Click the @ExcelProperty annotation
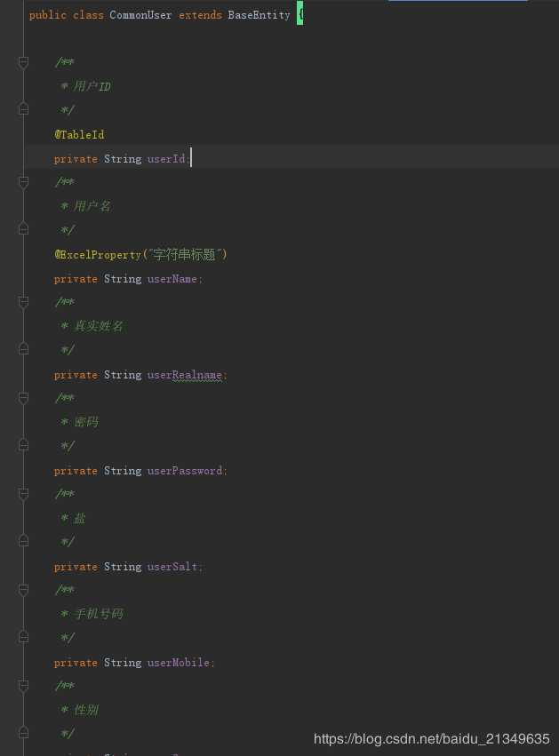 (x=98, y=255)
